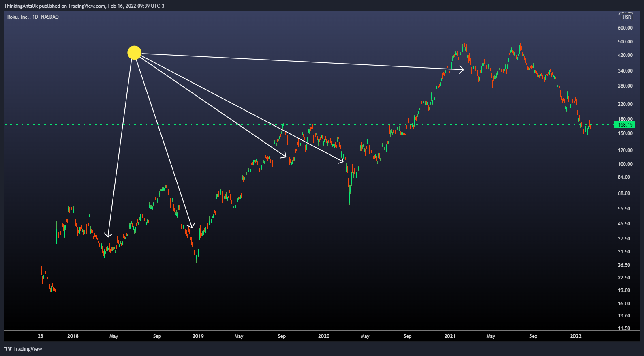Click the TradingView wordmark at bottom
The height and width of the screenshot is (356, 644).
pos(28,349)
